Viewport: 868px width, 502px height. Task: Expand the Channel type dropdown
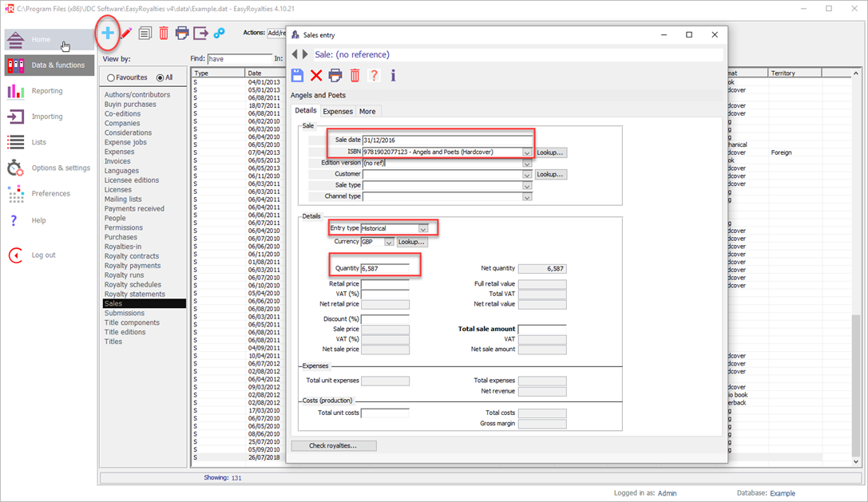click(526, 196)
